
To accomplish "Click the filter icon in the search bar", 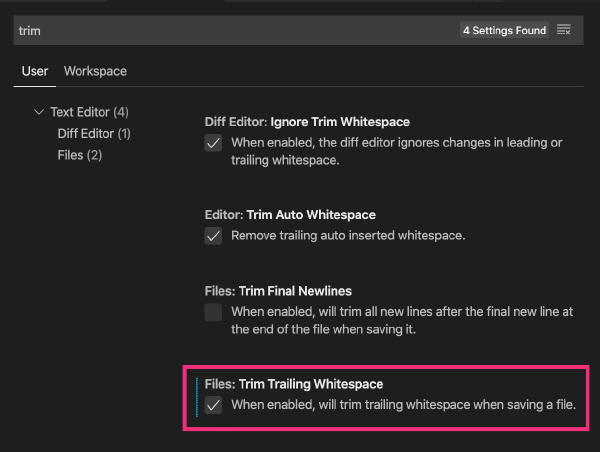I will pos(564,30).
